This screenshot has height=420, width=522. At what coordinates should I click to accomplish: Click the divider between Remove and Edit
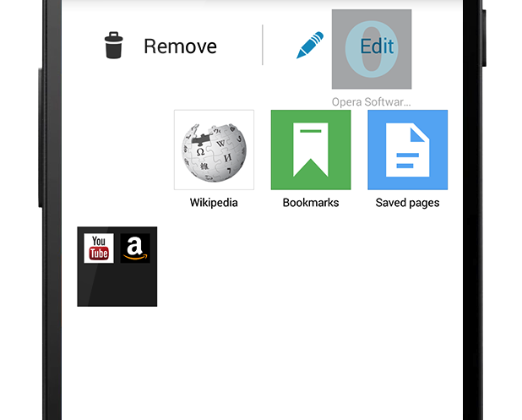pyautogui.click(x=263, y=45)
